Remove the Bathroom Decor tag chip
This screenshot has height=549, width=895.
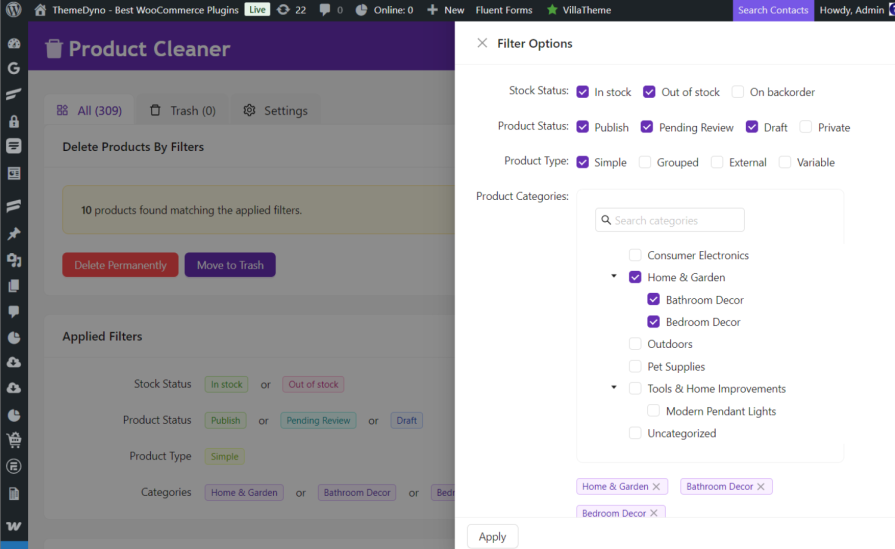(x=761, y=487)
